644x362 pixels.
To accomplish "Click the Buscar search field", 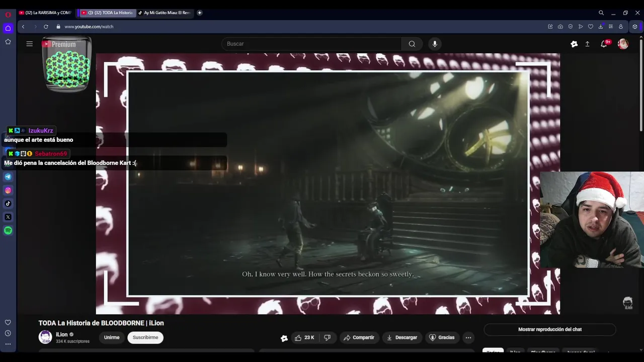I will [312, 44].
